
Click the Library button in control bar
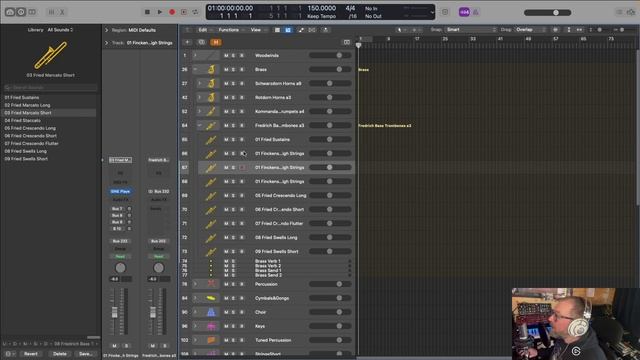(x=10, y=12)
